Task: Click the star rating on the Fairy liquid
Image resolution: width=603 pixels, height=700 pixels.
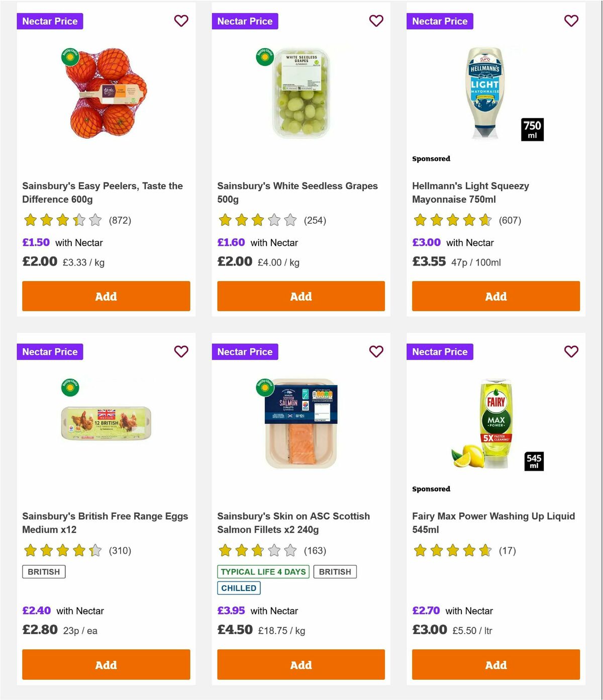Action: 452,551
